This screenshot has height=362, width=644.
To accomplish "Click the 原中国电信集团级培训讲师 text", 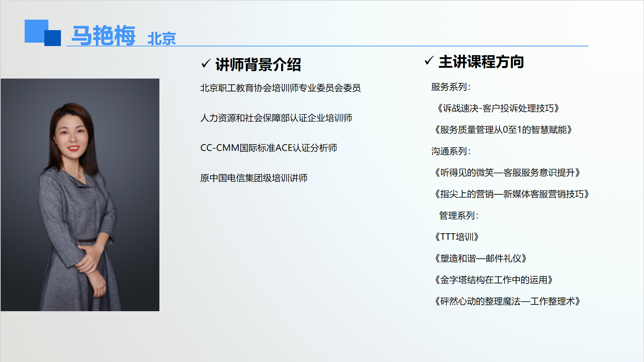I will [254, 178].
